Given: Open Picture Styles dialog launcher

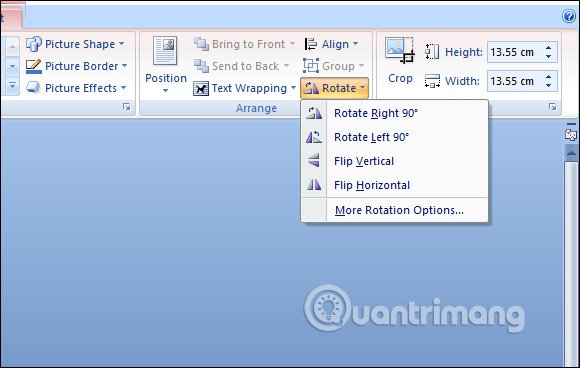Looking at the screenshot, I should pyautogui.click(x=127, y=107).
